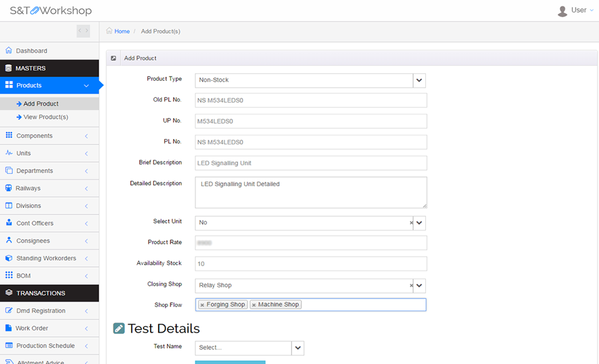
Task: Click the Dashboard home icon in sidebar
Action: pyautogui.click(x=8, y=50)
